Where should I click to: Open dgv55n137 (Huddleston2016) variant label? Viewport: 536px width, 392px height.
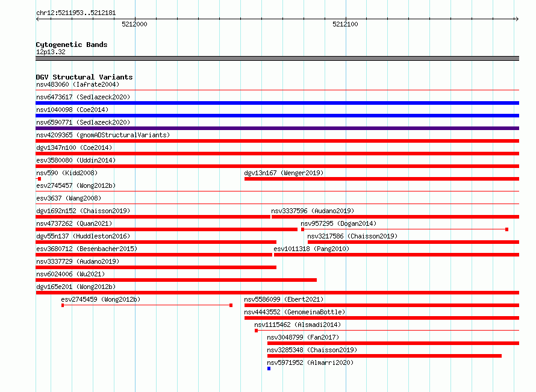click(x=83, y=236)
